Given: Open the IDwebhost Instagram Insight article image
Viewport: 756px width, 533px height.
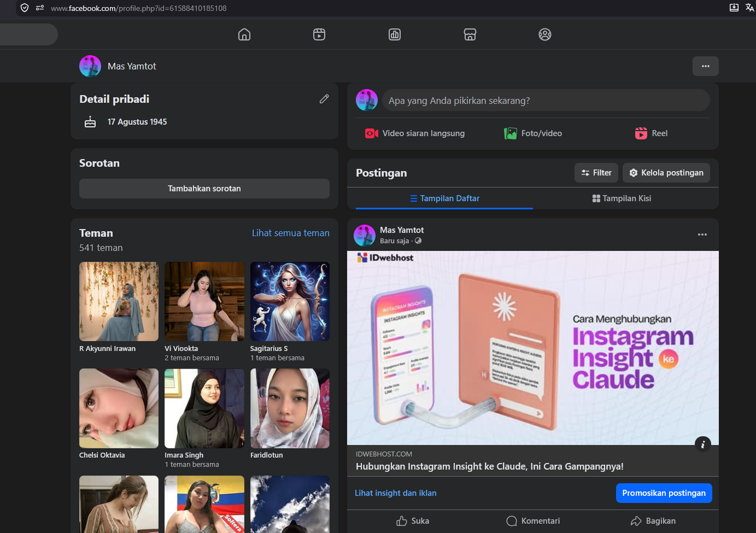Looking at the screenshot, I should pos(533,348).
